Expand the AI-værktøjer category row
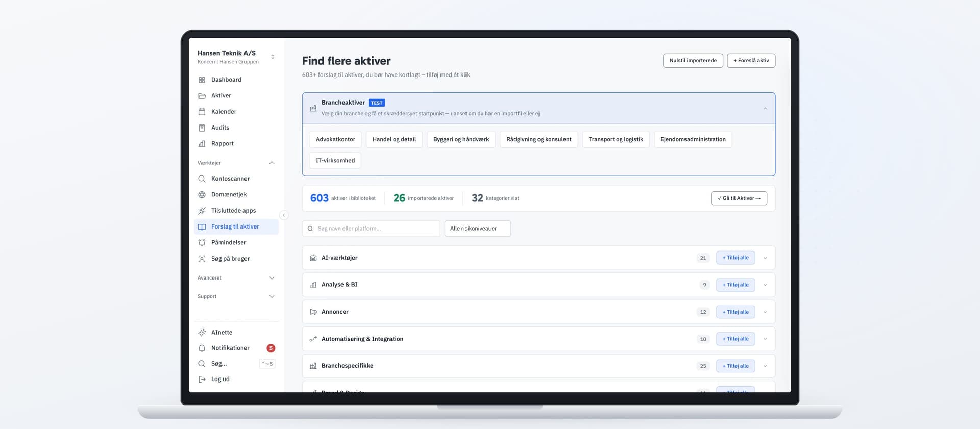The width and height of the screenshot is (980, 429). [x=765, y=258]
